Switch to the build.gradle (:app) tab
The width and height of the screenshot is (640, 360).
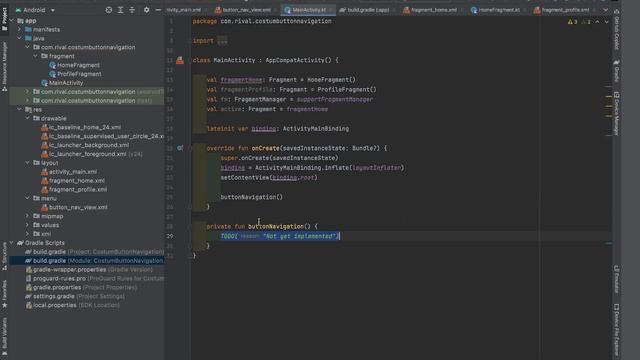pos(367,10)
